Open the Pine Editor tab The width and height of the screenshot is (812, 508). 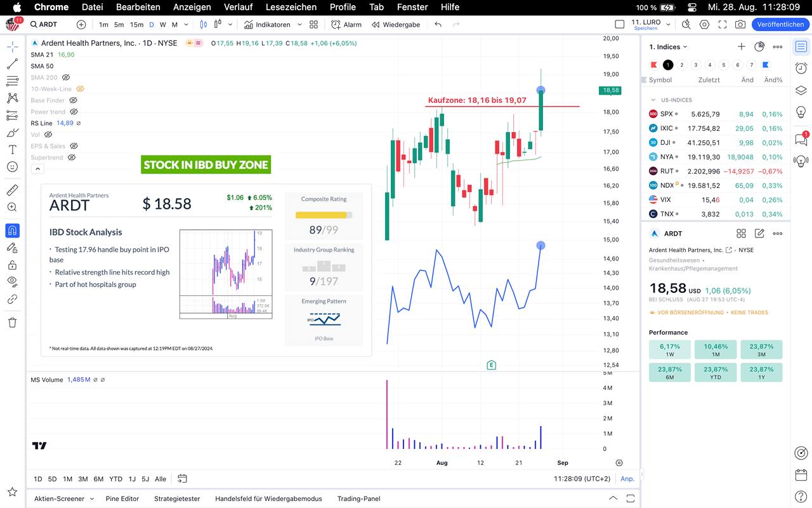click(x=122, y=498)
